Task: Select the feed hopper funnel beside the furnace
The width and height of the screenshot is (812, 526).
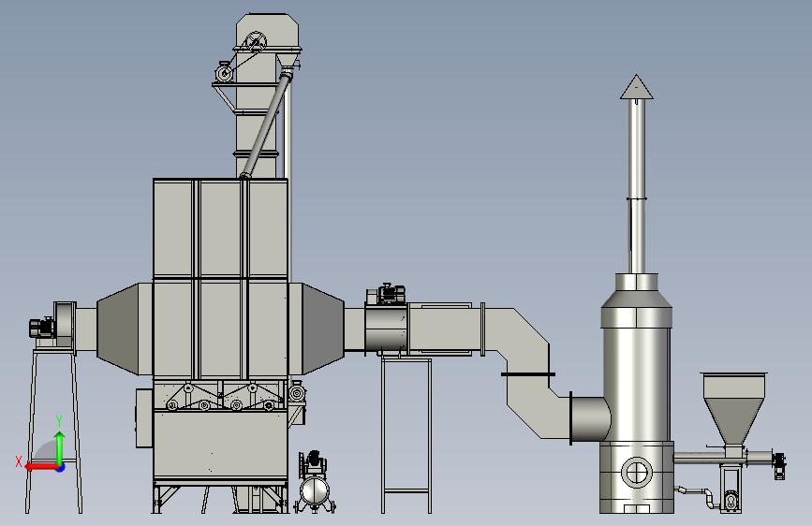Action: [x=734, y=408]
